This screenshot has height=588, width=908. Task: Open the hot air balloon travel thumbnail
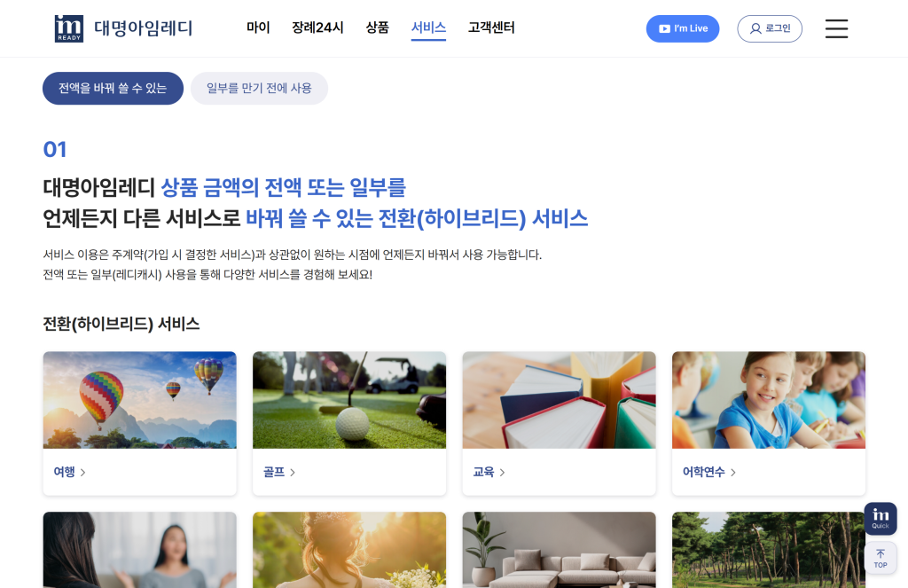[139, 400]
